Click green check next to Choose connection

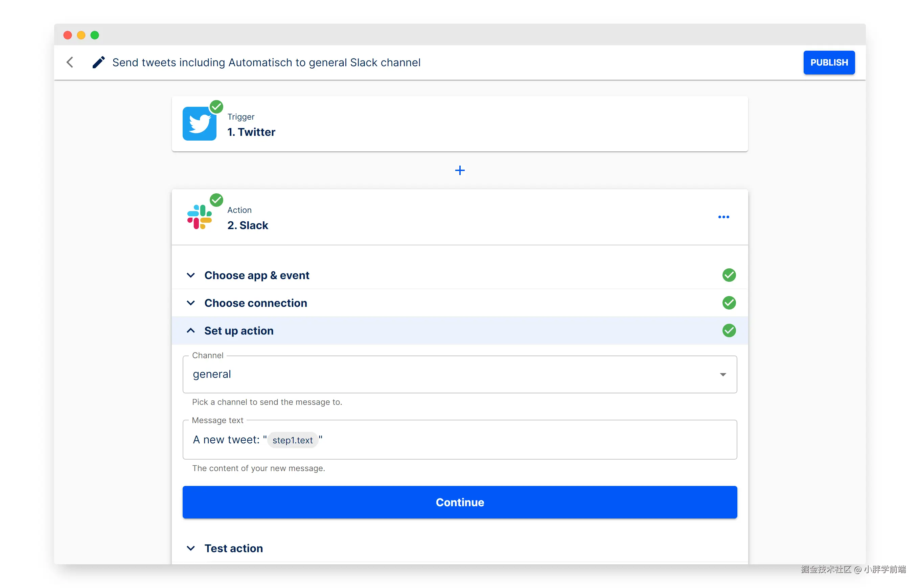point(729,303)
